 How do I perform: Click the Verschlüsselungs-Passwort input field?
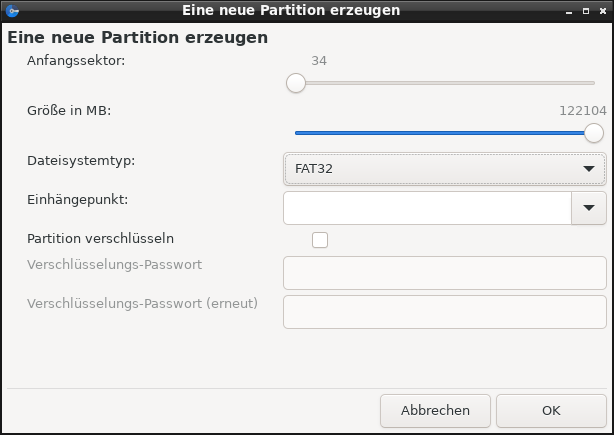tap(445, 273)
